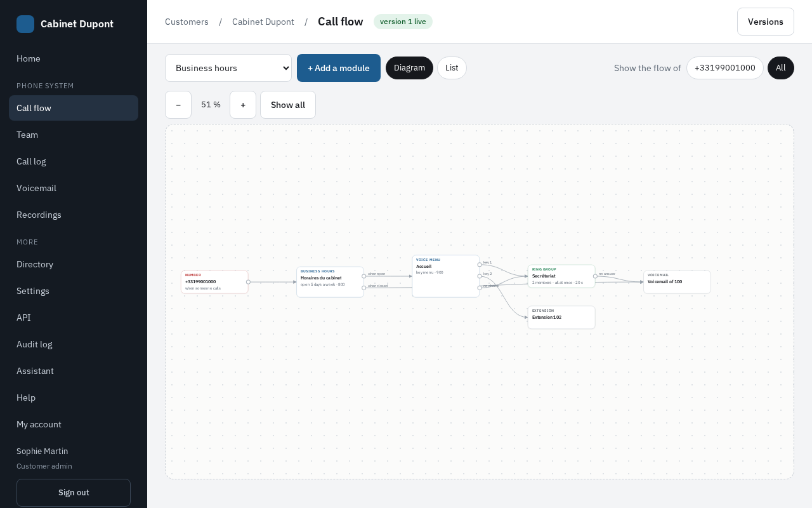This screenshot has width=812, height=508.
Task: Open the Cabinet Dupont breadcrumb link
Action: [263, 22]
